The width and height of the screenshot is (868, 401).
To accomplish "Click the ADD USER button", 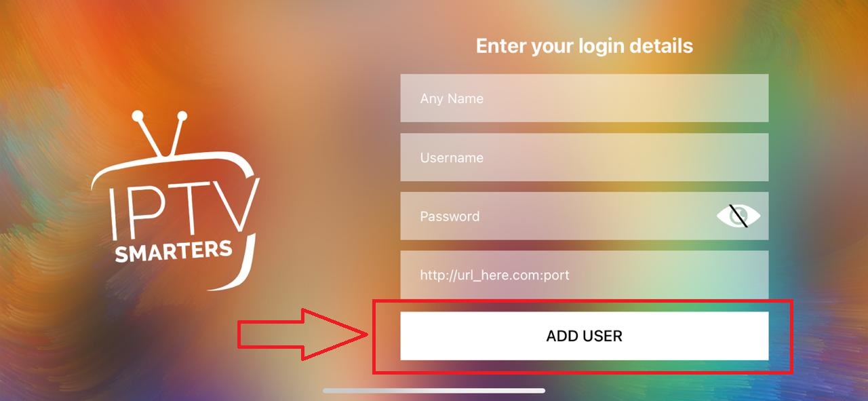I will pyautogui.click(x=585, y=336).
